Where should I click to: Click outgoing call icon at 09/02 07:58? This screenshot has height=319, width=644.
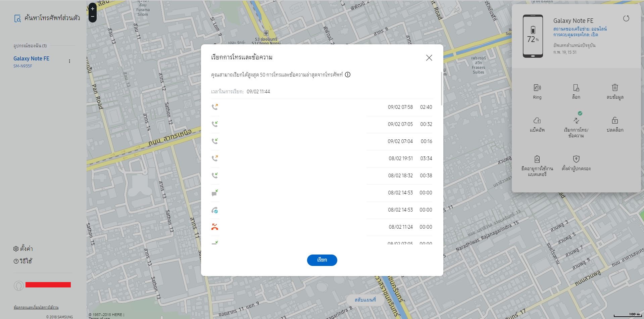click(215, 107)
